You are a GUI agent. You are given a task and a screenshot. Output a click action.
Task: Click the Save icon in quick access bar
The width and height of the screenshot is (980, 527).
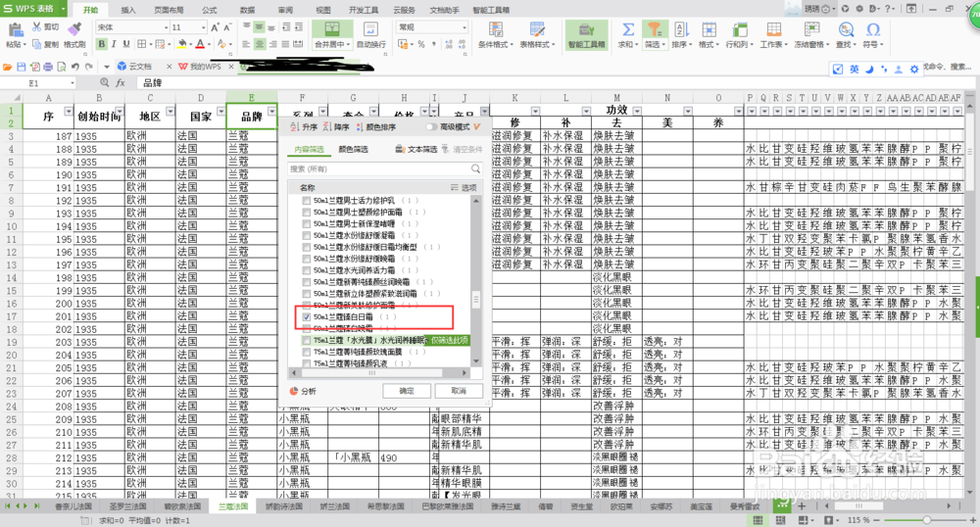(x=22, y=67)
